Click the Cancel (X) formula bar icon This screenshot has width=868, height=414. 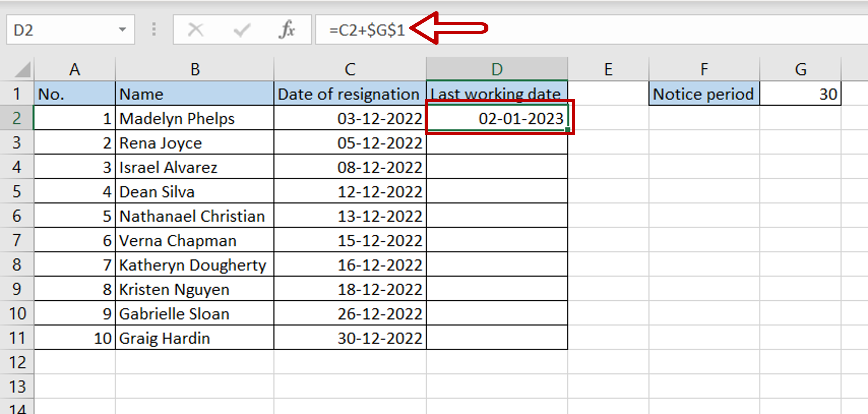pos(195,30)
